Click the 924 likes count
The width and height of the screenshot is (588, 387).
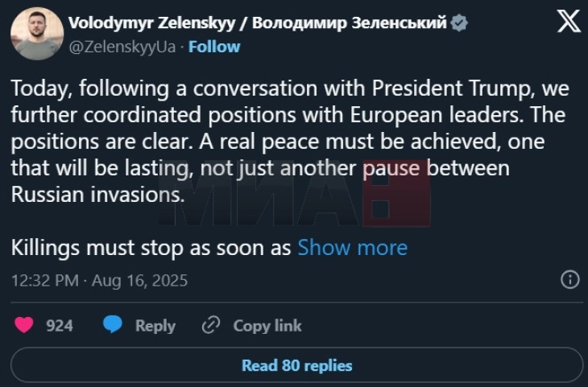(x=60, y=325)
